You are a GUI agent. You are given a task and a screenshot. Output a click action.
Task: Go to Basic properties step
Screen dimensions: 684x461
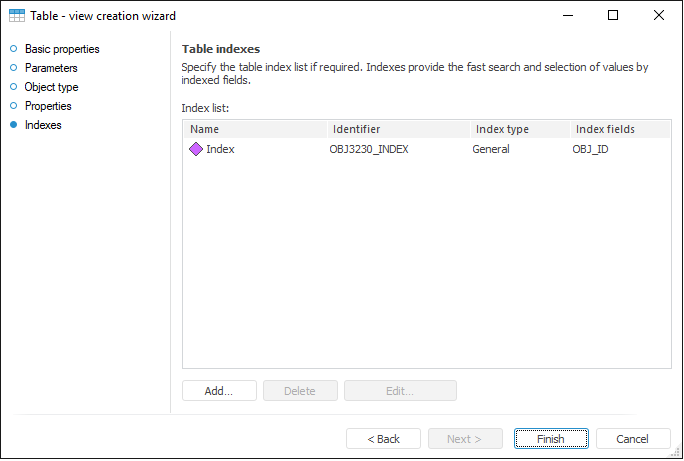[x=62, y=49]
